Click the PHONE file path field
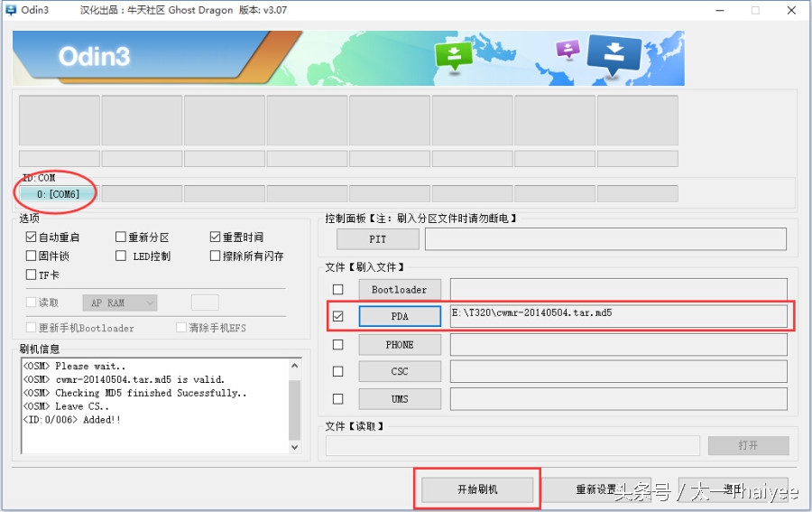Screen dimensions: 812x512 click(x=618, y=345)
